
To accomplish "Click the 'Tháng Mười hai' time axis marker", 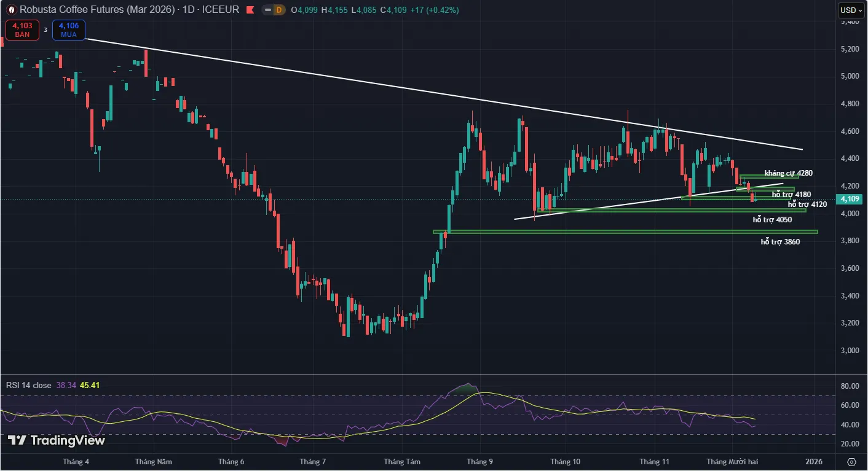I will 732,461.
